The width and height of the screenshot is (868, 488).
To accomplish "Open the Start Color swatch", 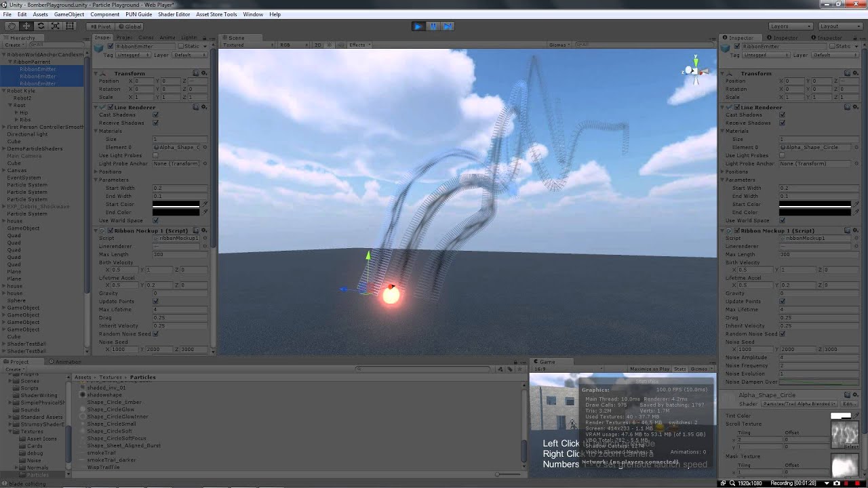I will (x=177, y=205).
